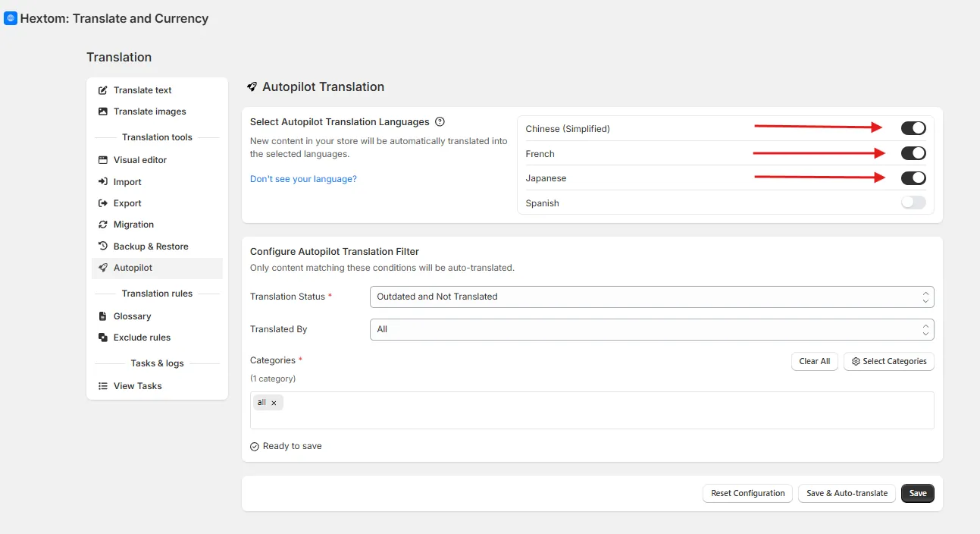Screen dimensions: 980x534
Task: Click the Clear All button
Action: [x=815, y=362]
